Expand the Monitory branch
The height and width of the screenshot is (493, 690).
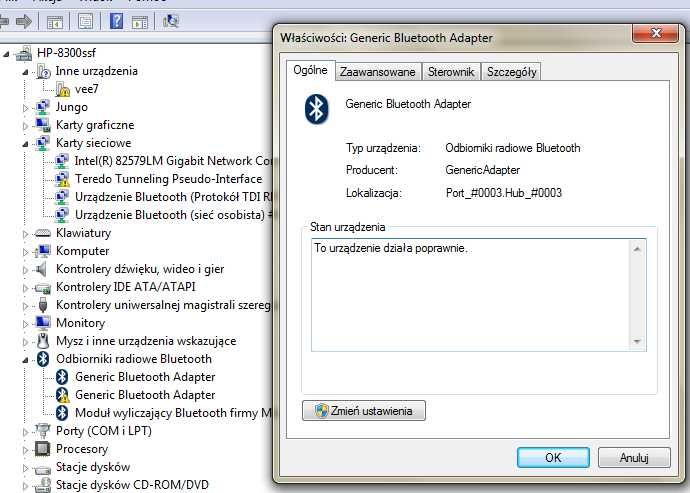pos(25,324)
